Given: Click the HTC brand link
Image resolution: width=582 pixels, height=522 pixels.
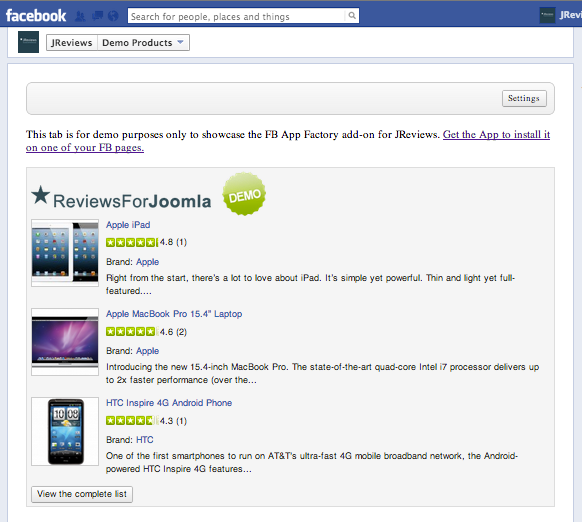Looking at the screenshot, I should click(x=144, y=440).
